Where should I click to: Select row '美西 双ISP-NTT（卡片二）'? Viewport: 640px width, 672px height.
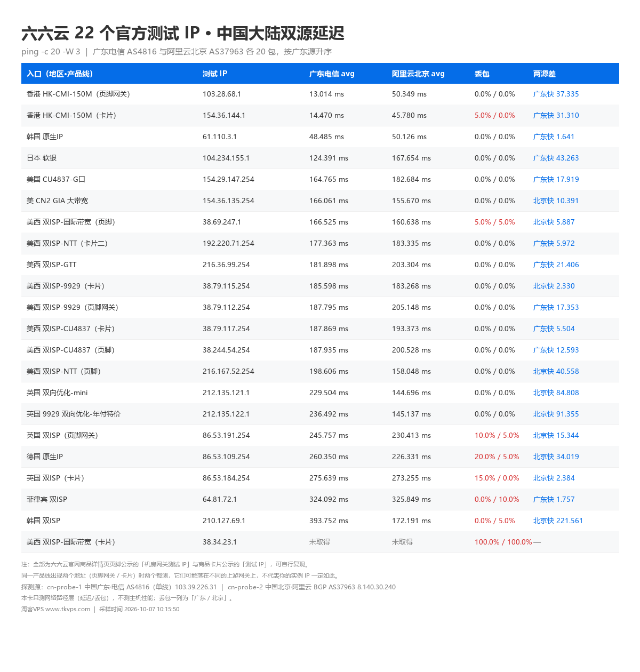pyautogui.click(x=320, y=243)
